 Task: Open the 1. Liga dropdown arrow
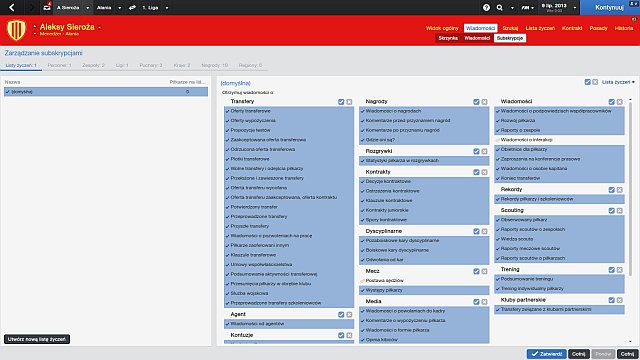(167, 8)
